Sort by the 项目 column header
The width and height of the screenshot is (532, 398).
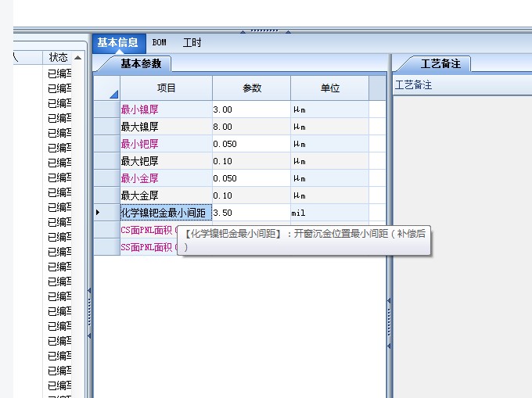coord(166,88)
